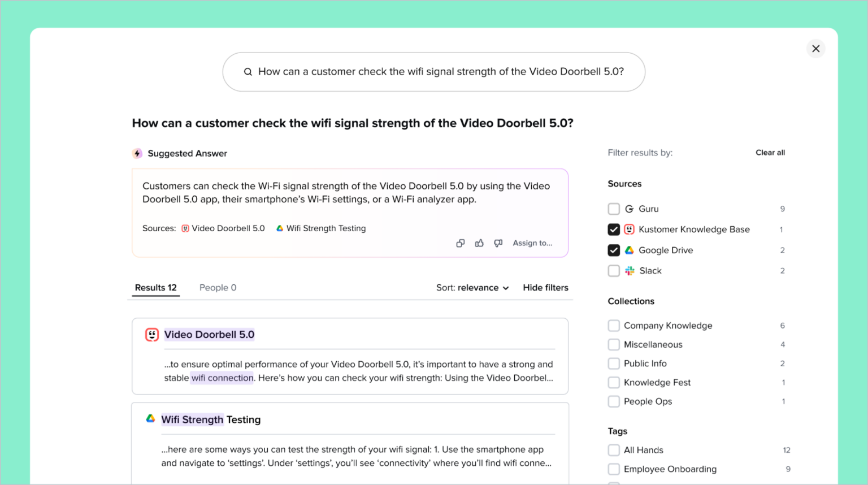Click the magnifying glass icon in the search bar
The image size is (868, 485).
click(248, 71)
